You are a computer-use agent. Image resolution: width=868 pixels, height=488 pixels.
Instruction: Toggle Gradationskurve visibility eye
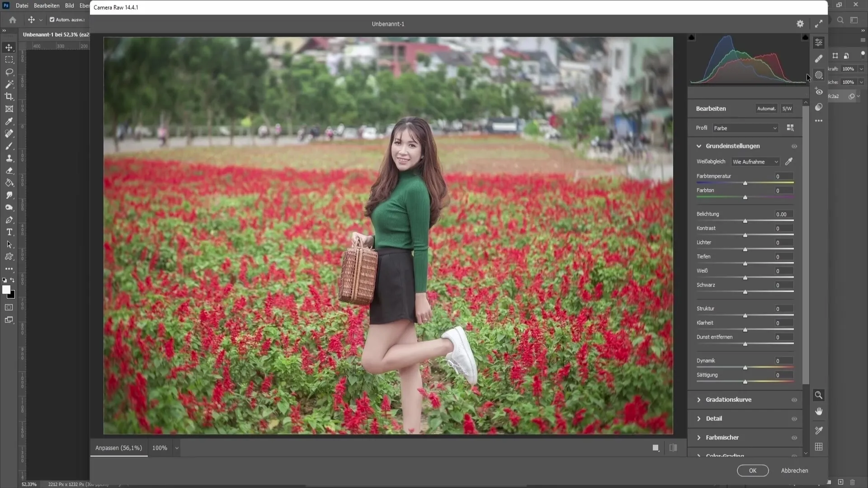tap(794, 400)
